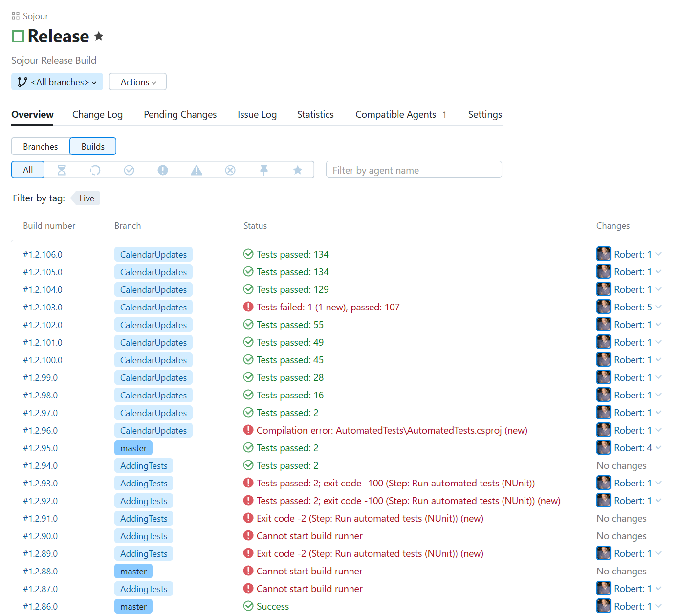Screen dimensions: 700x616
Task: Filter to pinned builds with pin icon
Action: (x=264, y=170)
